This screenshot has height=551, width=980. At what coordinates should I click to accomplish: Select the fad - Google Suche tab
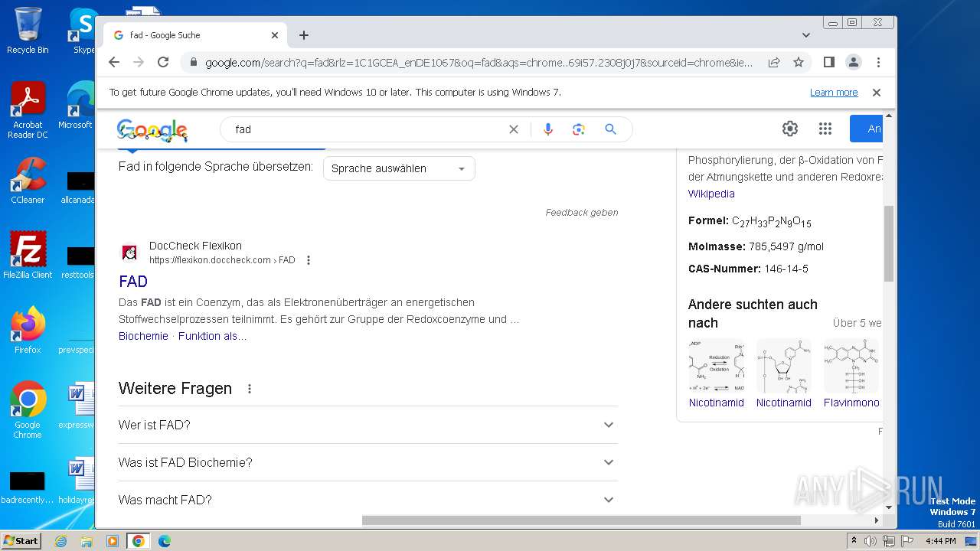(195, 35)
